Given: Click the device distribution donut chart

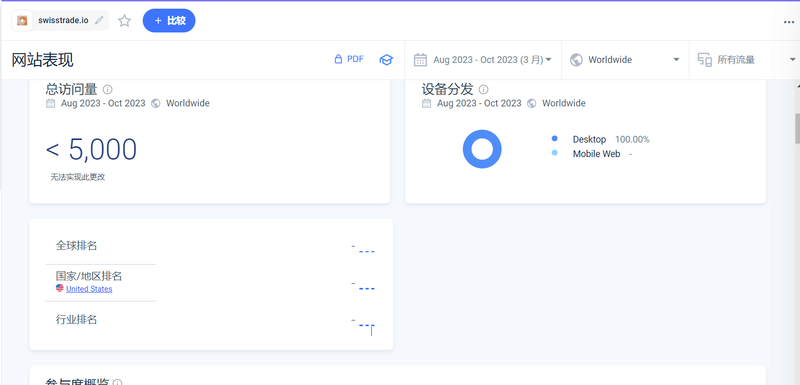Looking at the screenshot, I should [482, 149].
